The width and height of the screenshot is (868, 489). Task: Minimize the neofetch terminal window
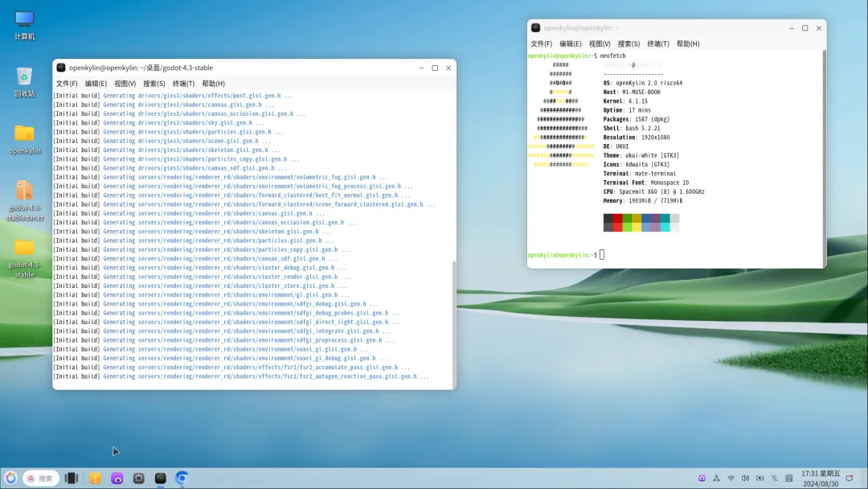coord(792,27)
